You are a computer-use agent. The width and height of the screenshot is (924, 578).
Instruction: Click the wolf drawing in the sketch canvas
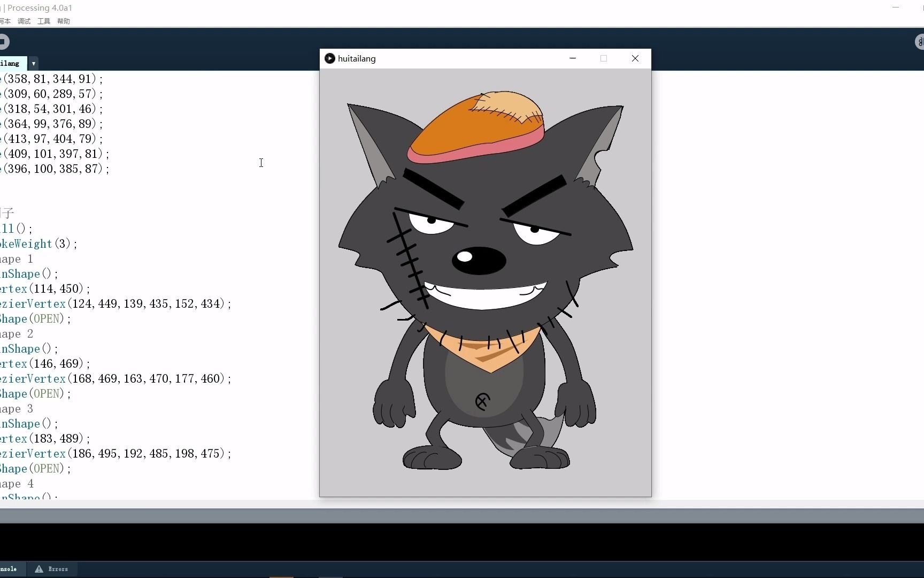[486, 281]
